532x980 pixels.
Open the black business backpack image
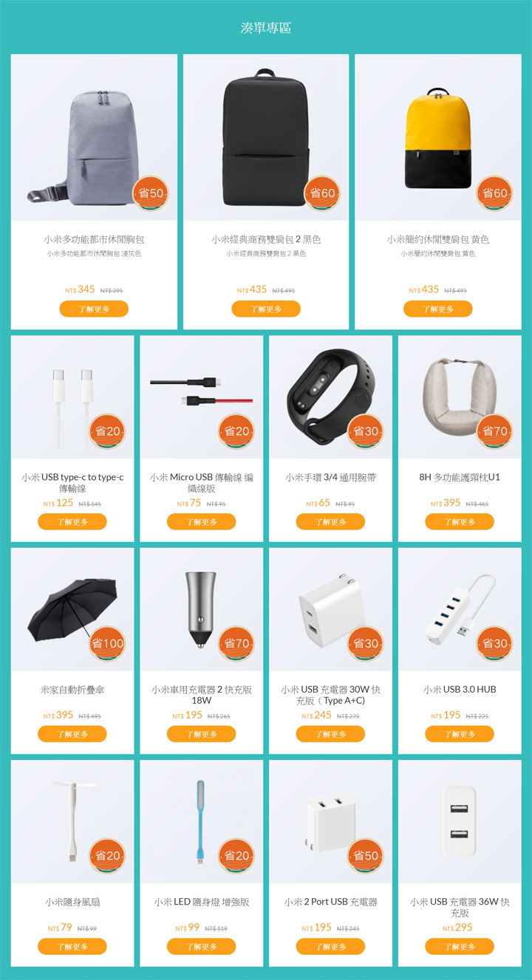point(266,137)
